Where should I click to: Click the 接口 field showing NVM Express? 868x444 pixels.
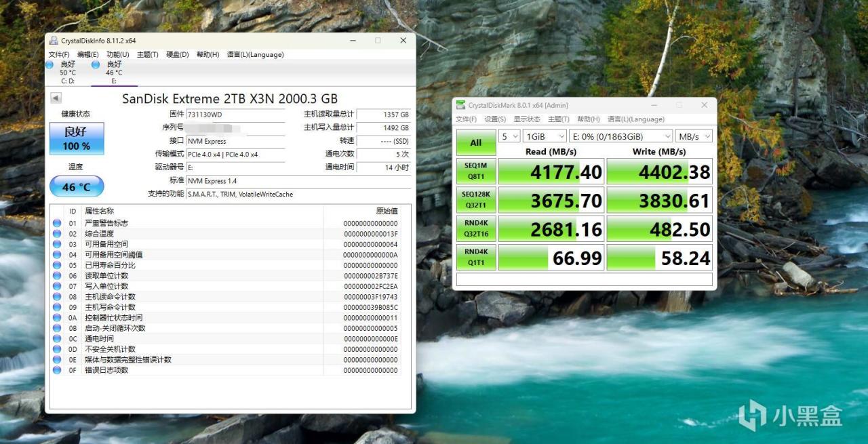[x=235, y=141]
